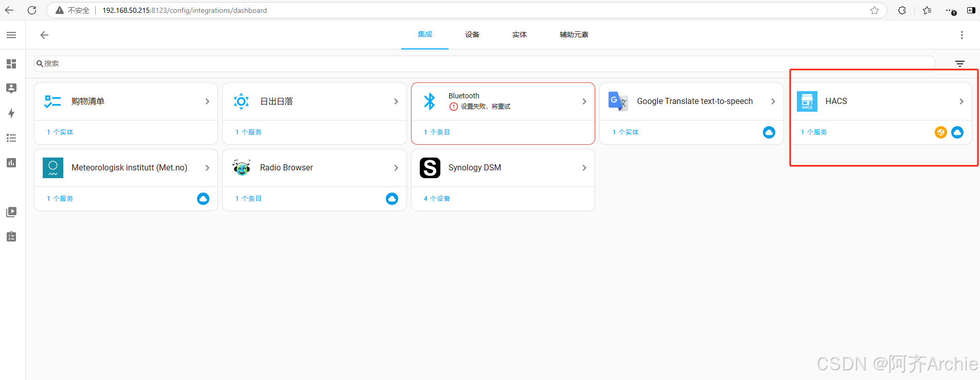Click the Synology DSM logo

[x=430, y=168]
